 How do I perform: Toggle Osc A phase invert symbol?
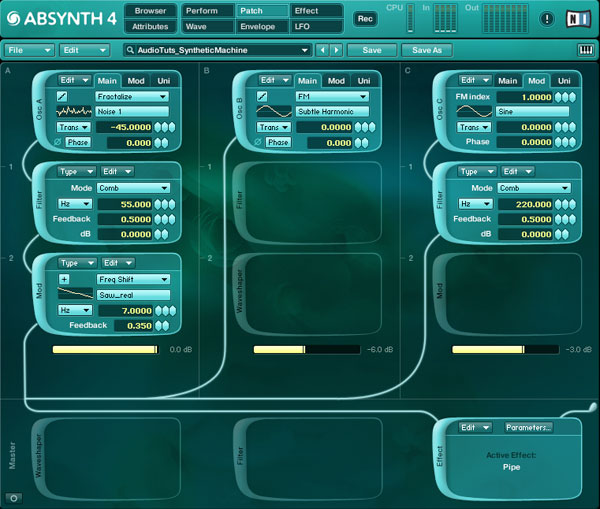click(x=58, y=142)
